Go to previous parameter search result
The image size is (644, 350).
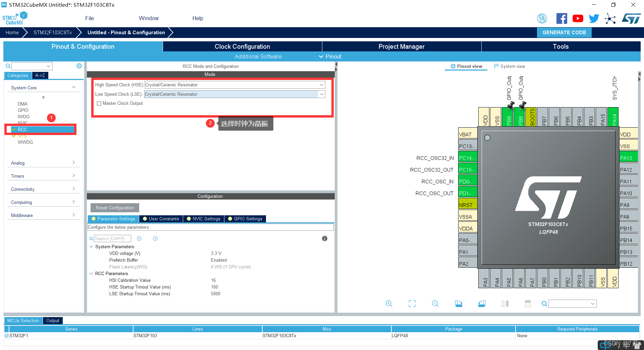pyautogui.click(x=139, y=238)
